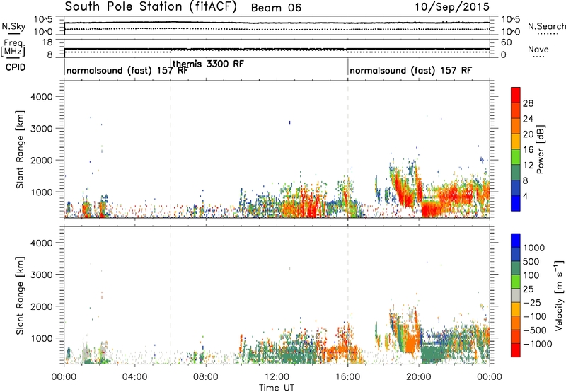Click the "20:00" time tick label
This screenshot has width=566, height=392.
[x=418, y=377]
